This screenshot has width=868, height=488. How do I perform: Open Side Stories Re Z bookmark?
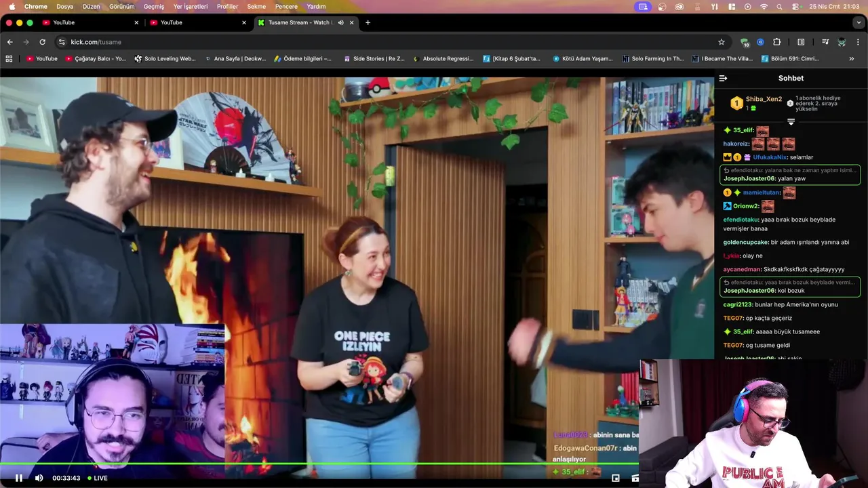click(374, 59)
